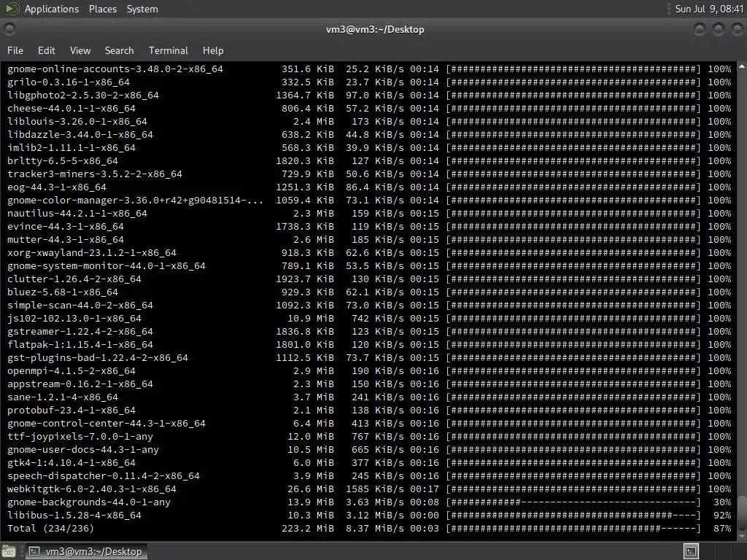Image resolution: width=747 pixels, height=560 pixels.
Task: Select vm3@vm3:~/Desktop taskbar button
Action: (x=86, y=551)
